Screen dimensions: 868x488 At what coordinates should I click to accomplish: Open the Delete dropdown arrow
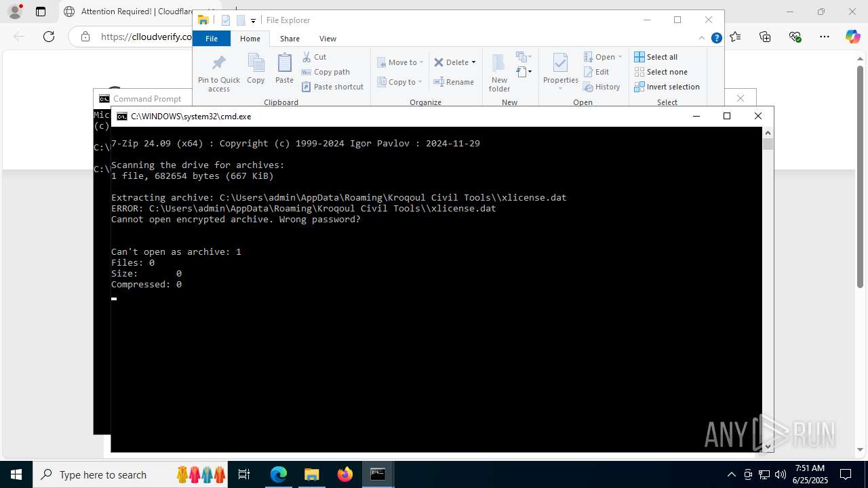click(x=473, y=62)
